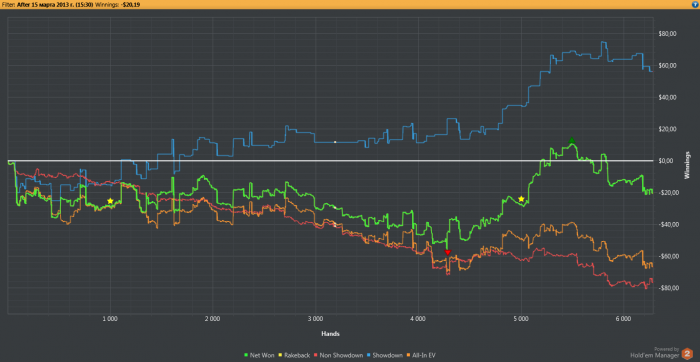Click the '2 000' x-axis label
The height and width of the screenshot is (362, 700).
212,319
